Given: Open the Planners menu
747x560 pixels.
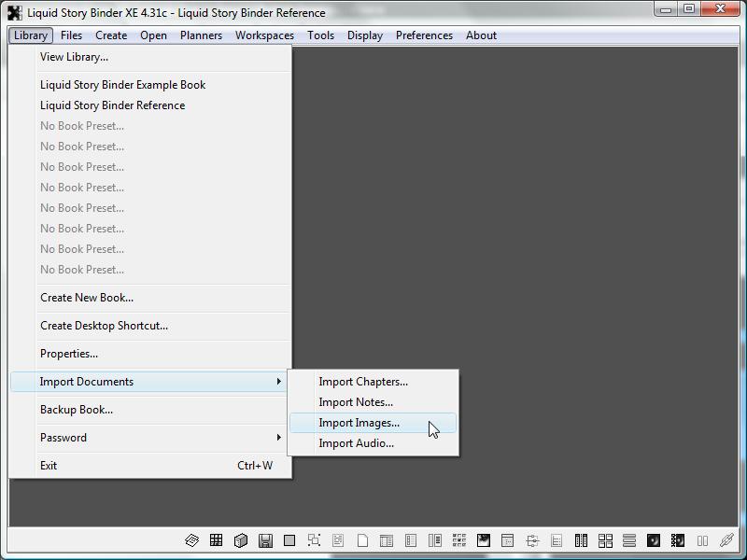Looking at the screenshot, I should (201, 35).
